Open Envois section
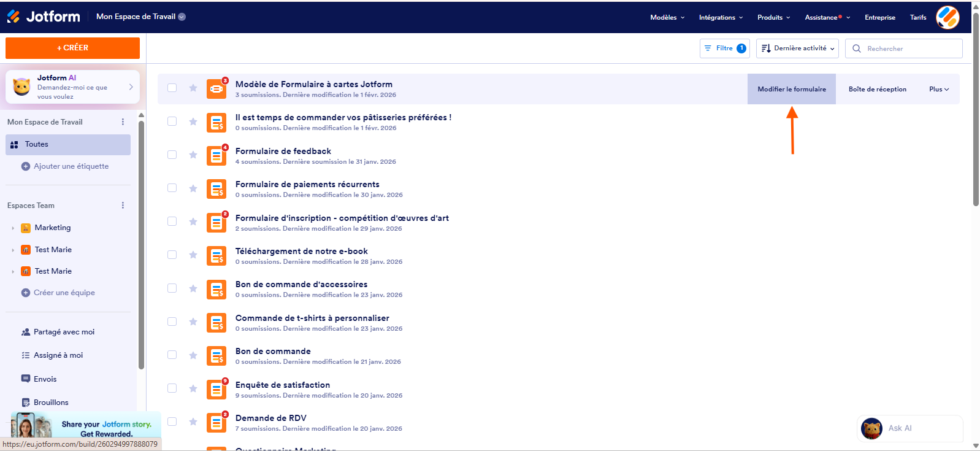This screenshot has width=980, height=451. (x=45, y=379)
